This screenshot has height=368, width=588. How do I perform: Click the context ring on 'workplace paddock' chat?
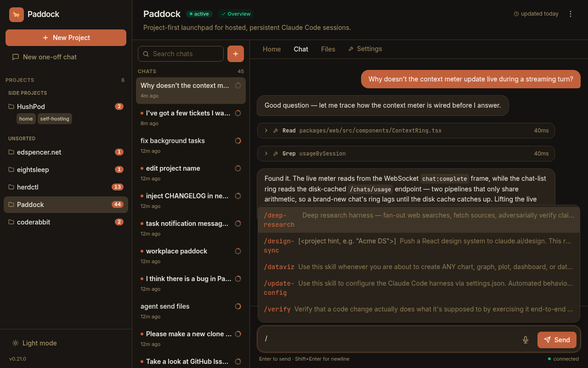point(238,251)
